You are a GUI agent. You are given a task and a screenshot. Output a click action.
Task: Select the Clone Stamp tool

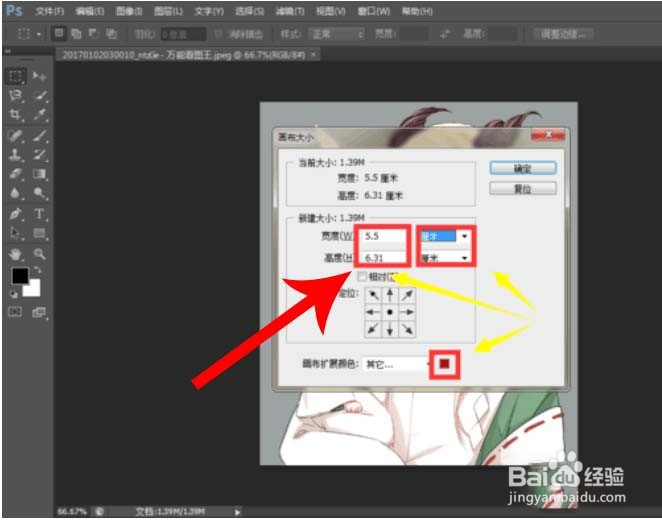[16, 154]
